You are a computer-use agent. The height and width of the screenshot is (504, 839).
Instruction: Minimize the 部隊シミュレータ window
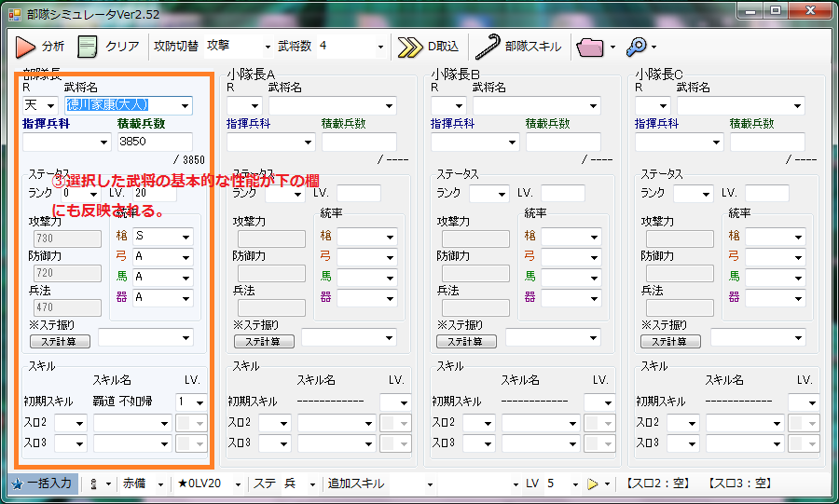point(750,11)
